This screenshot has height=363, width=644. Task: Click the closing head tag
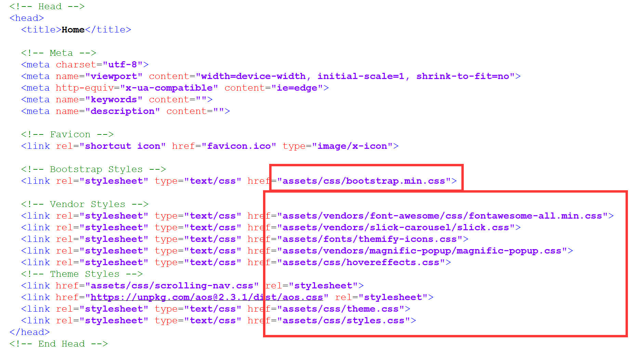tap(30, 332)
